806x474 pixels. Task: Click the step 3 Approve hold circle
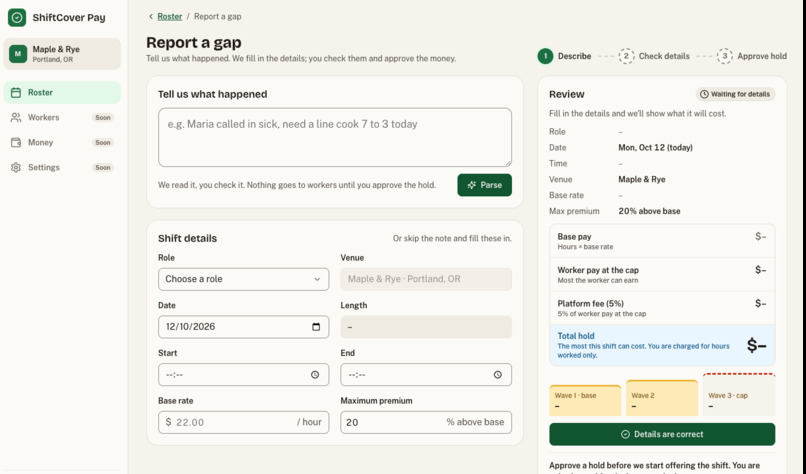click(725, 56)
